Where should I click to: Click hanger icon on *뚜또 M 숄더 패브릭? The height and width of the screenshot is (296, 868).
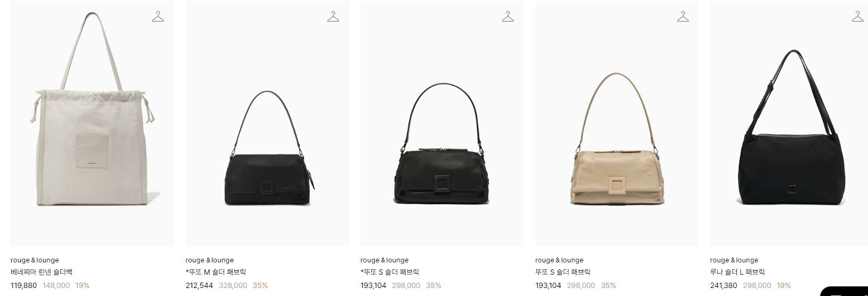click(x=333, y=17)
